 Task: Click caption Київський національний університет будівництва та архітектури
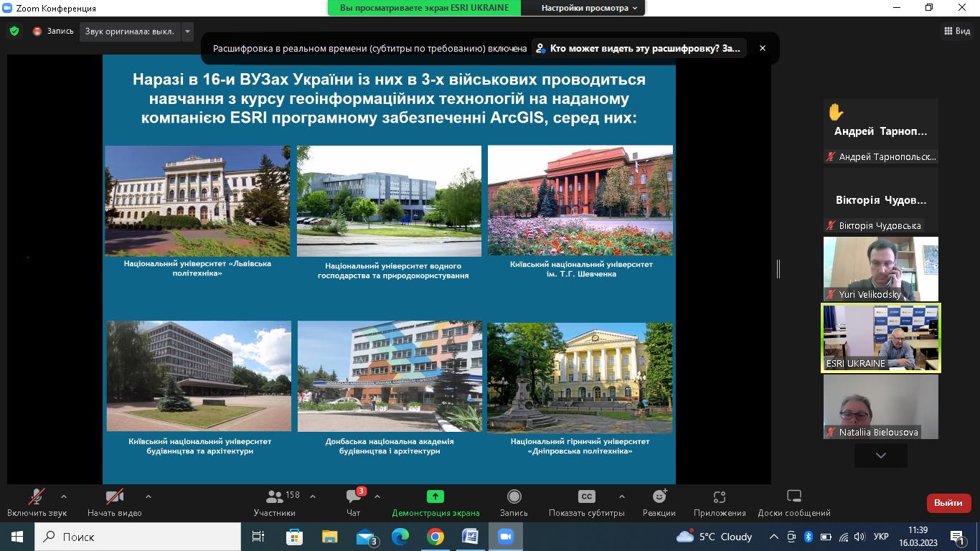[200, 446]
